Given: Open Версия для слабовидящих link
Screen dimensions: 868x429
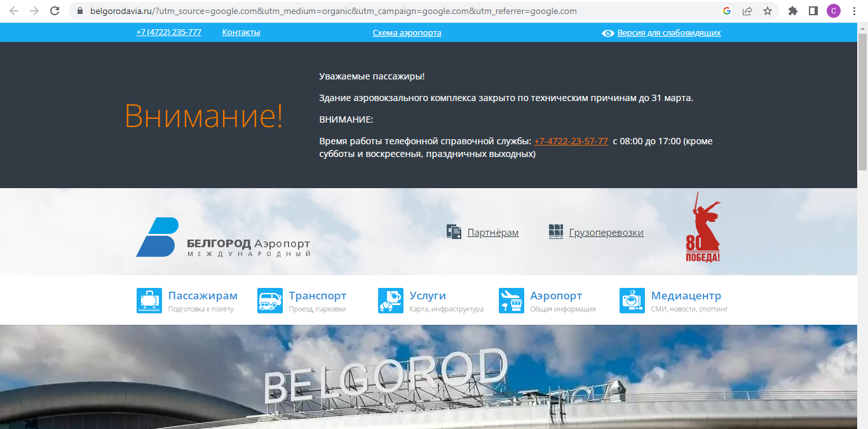Looking at the screenshot, I should pyautogui.click(x=669, y=33).
